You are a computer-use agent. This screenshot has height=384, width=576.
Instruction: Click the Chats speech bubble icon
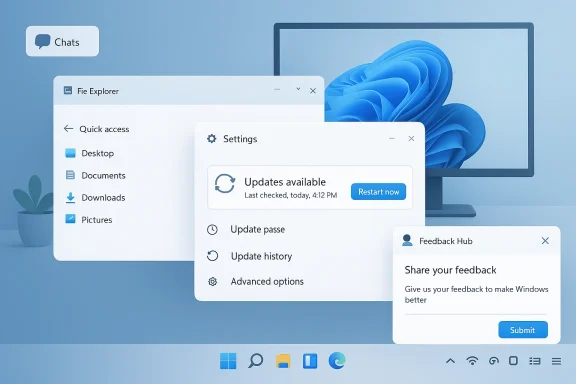[43, 42]
